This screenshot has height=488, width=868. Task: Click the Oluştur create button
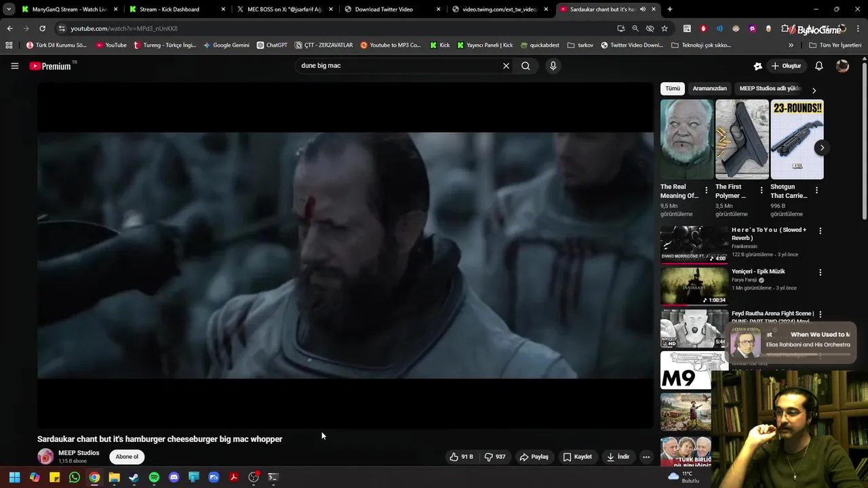tap(786, 66)
